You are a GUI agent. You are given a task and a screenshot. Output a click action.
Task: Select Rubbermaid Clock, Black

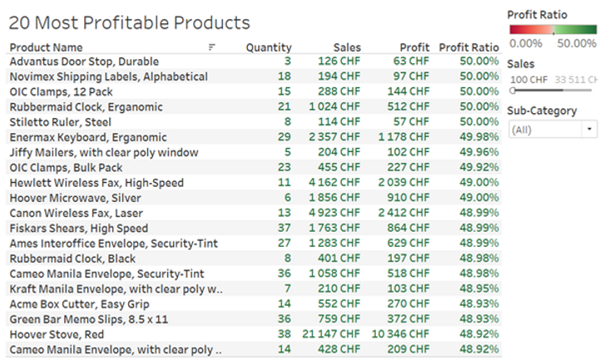pyautogui.click(x=72, y=258)
